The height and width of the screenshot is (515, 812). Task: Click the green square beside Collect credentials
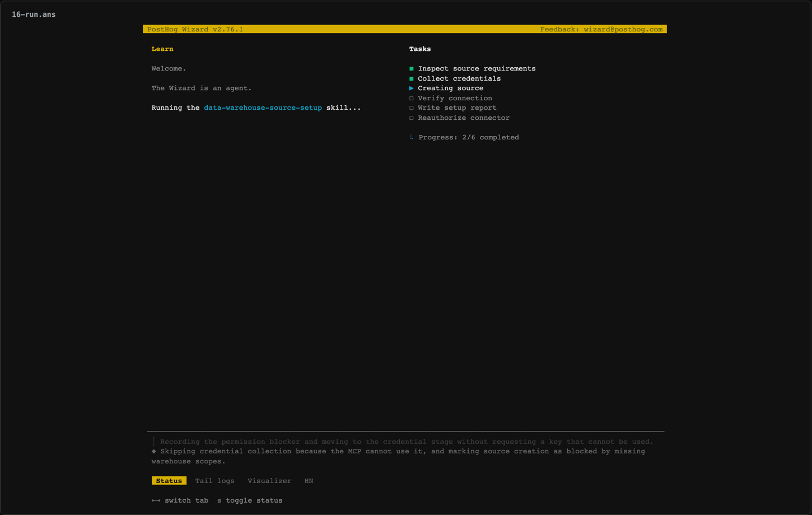tap(412, 79)
